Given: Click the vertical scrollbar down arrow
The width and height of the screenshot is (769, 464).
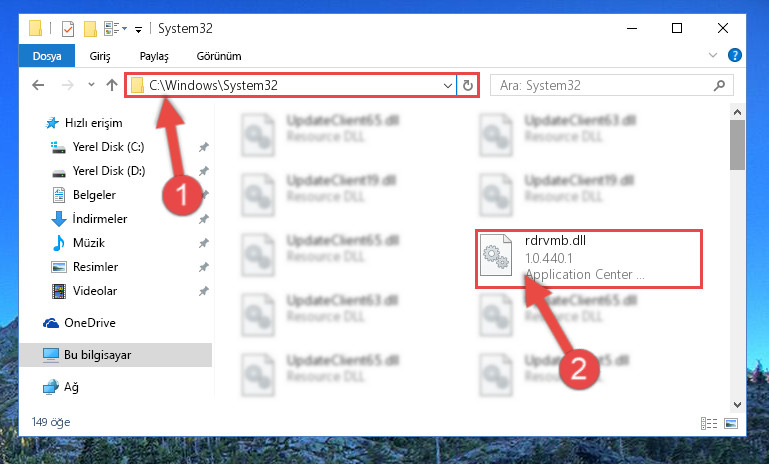Looking at the screenshot, I should pyautogui.click(x=737, y=405).
